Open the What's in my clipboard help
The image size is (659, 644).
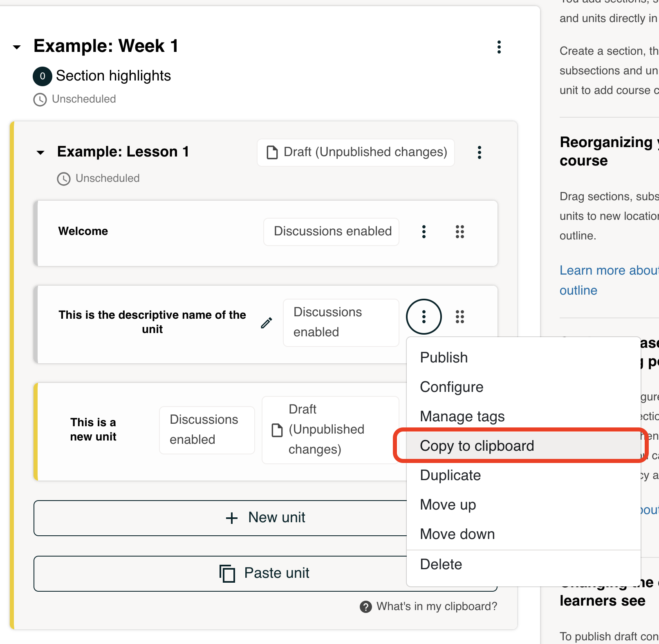pyautogui.click(x=428, y=606)
